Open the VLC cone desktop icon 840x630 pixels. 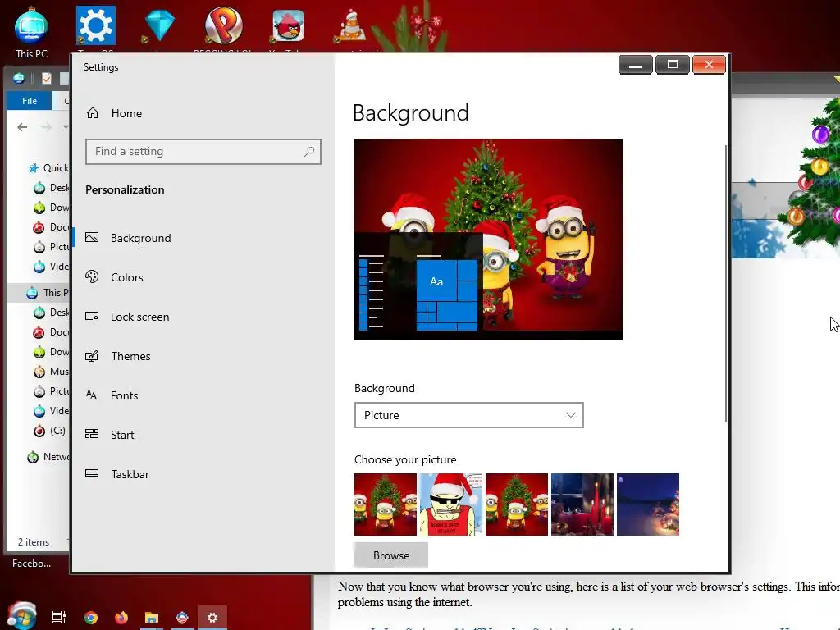pos(351,25)
